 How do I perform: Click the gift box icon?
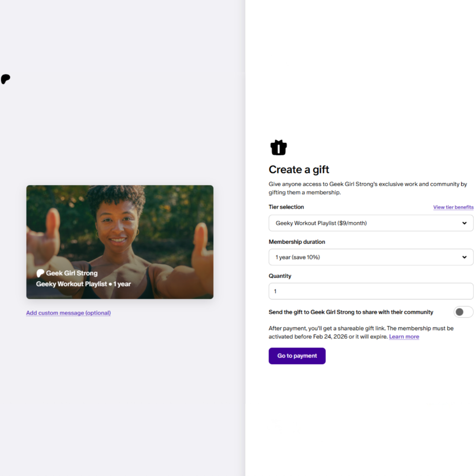[x=279, y=148]
